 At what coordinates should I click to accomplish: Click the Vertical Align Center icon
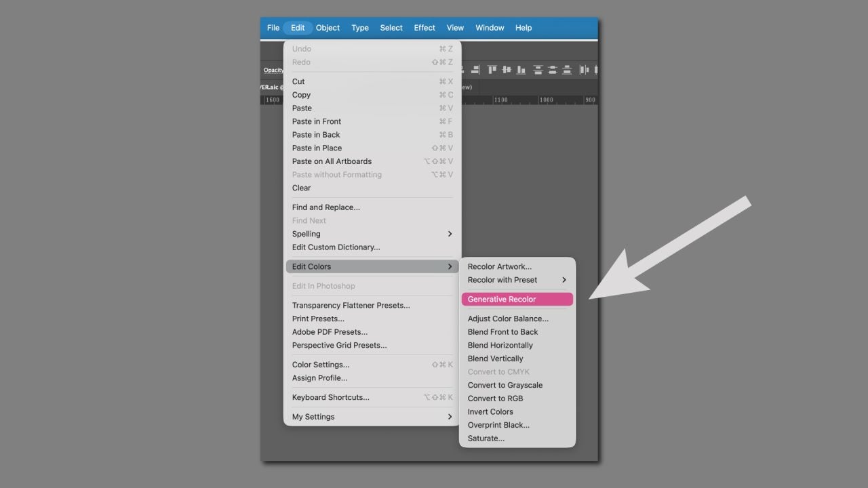coord(507,70)
